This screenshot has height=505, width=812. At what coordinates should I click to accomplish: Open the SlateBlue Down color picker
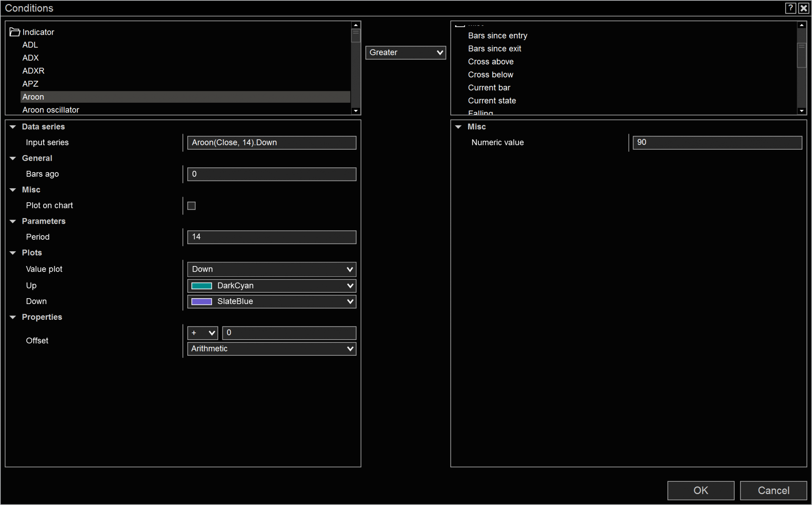pos(272,302)
